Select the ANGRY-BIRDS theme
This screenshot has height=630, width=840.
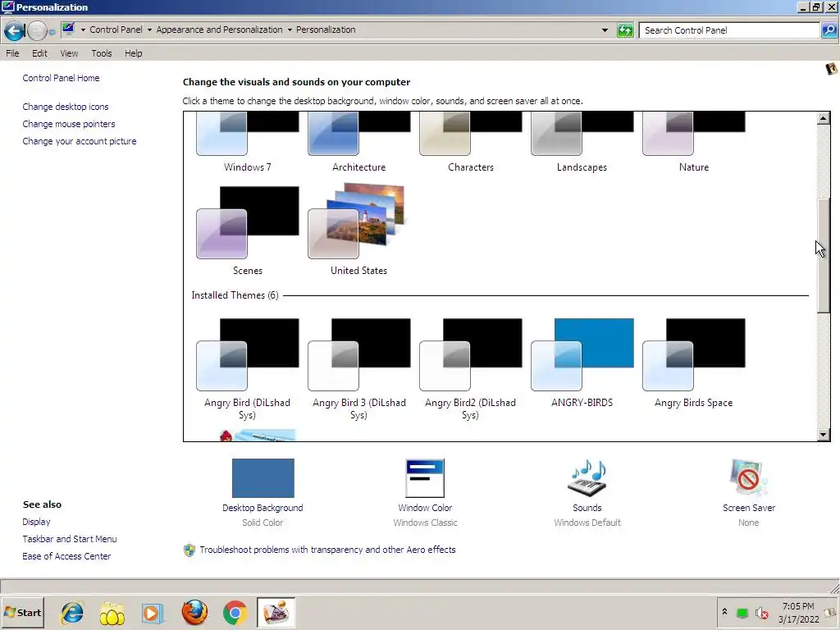tap(582, 363)
